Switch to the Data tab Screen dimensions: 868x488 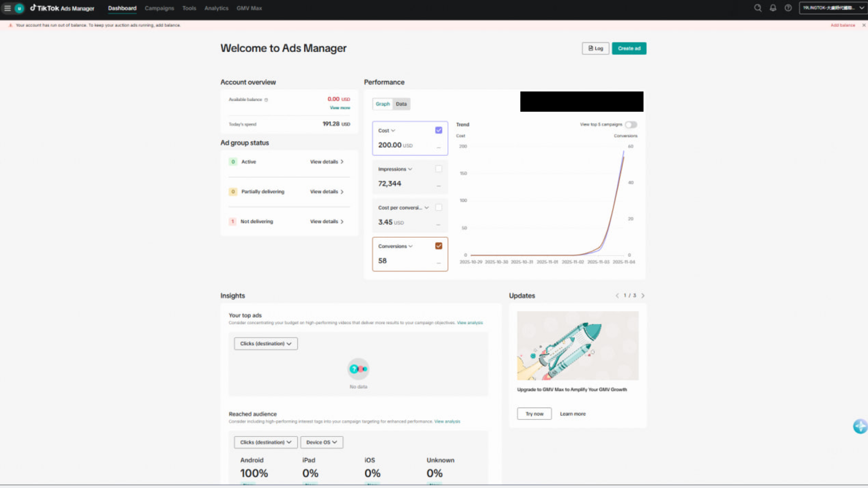(401, 104)
